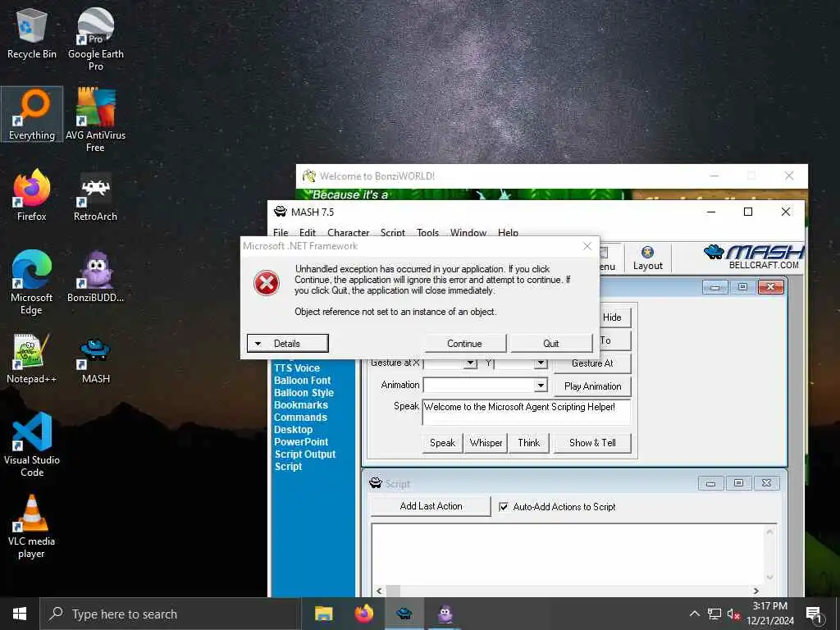The width and height of the screenshot is (840, 630).
Task: Select Balloon Style in the sidebar
Action: (x=304, y=393)
